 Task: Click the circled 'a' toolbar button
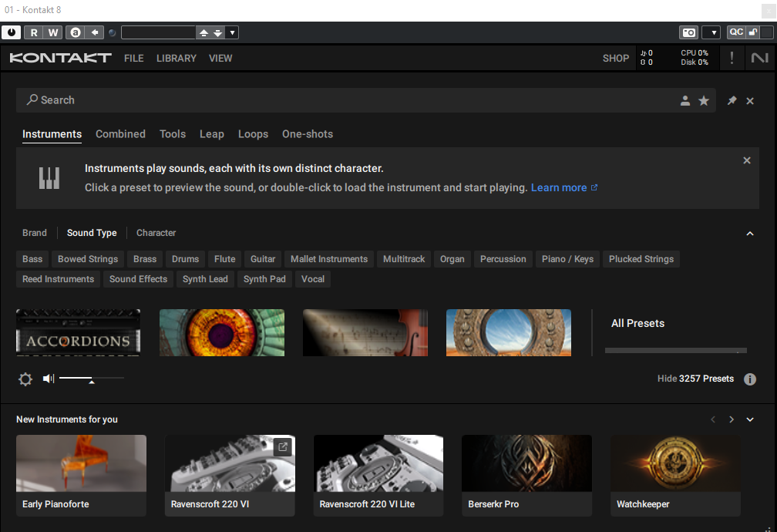(x=76, y=32)
